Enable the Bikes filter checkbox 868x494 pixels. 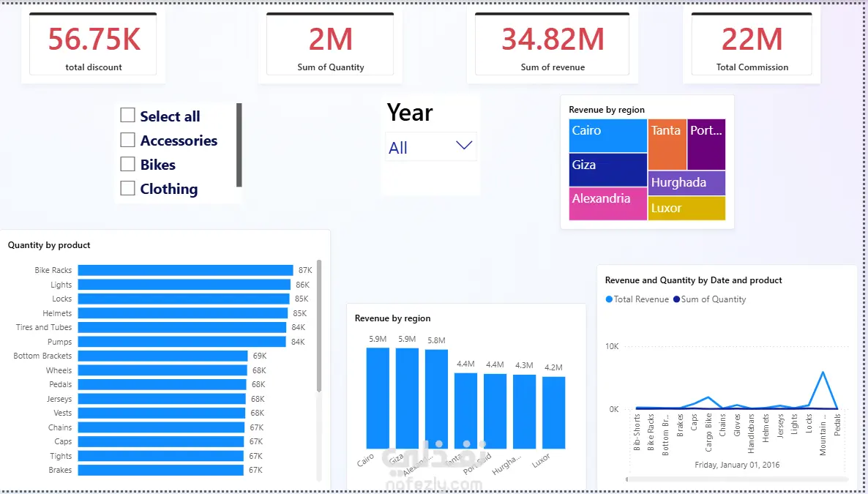click(x=128, y=164)
